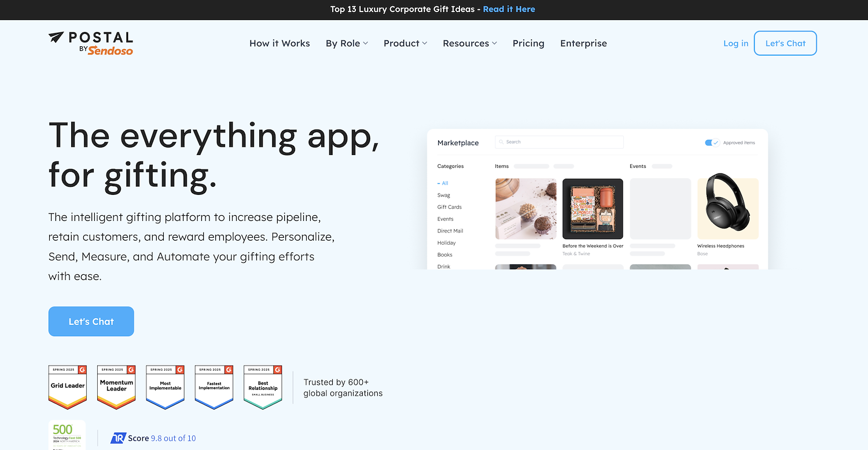The height and width of the screenshot is (450, 868).
Task: Select the Direct Mail category
Action: pos(450,231)
